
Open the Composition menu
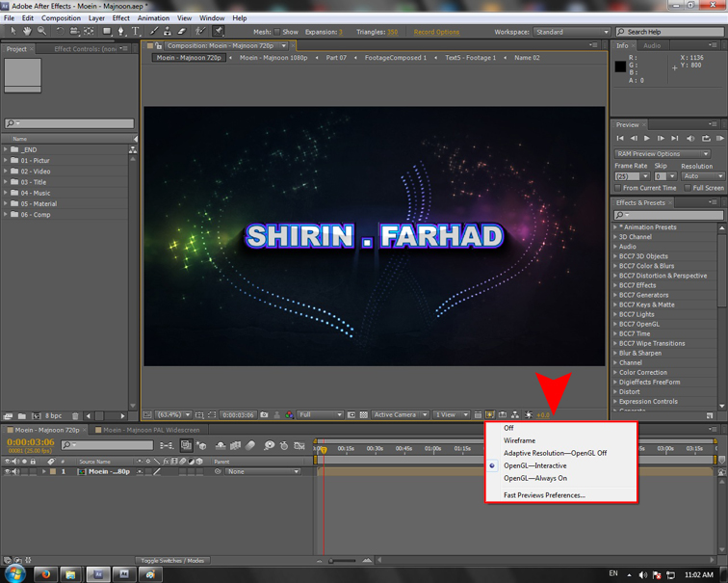click(x=61, y=18)
